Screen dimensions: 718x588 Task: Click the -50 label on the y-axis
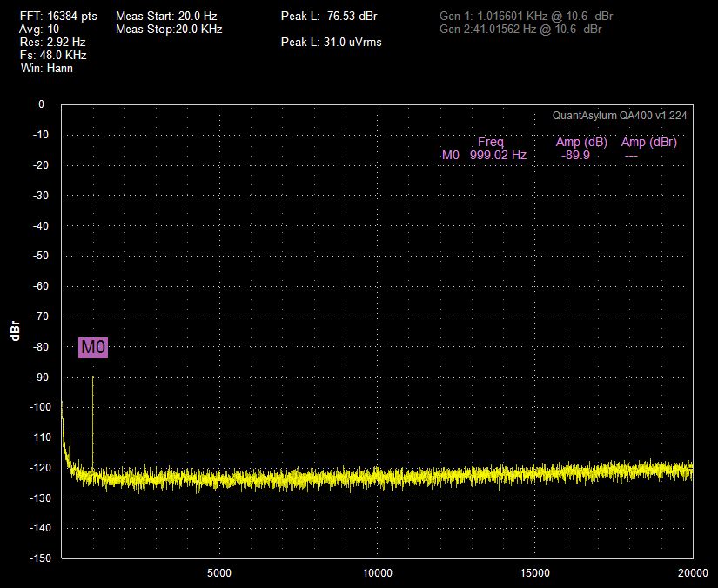(41, 256)
